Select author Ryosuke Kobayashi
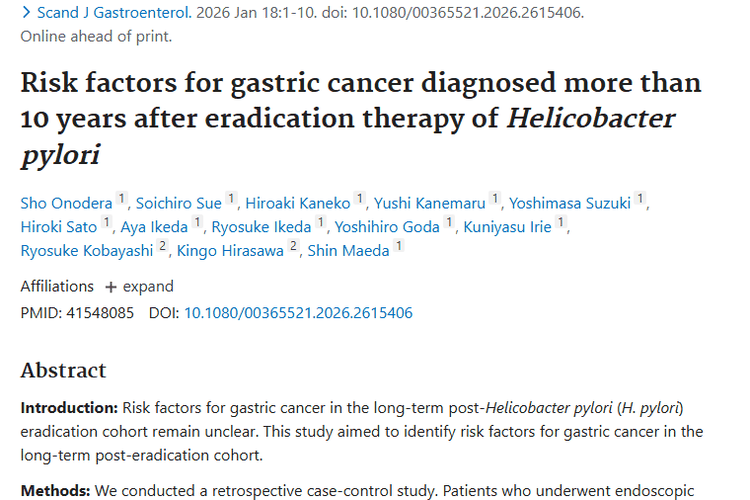750x500 pixels. (87, 251)
